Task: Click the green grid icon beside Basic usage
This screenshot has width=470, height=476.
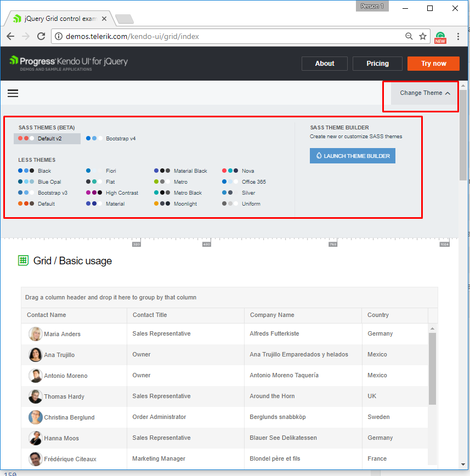Action: (24, 260)
